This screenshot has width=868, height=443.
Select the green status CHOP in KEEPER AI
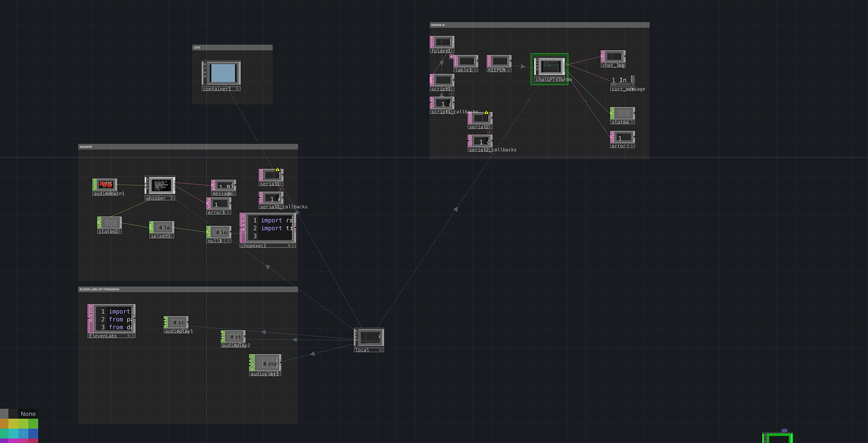[623, 113]
